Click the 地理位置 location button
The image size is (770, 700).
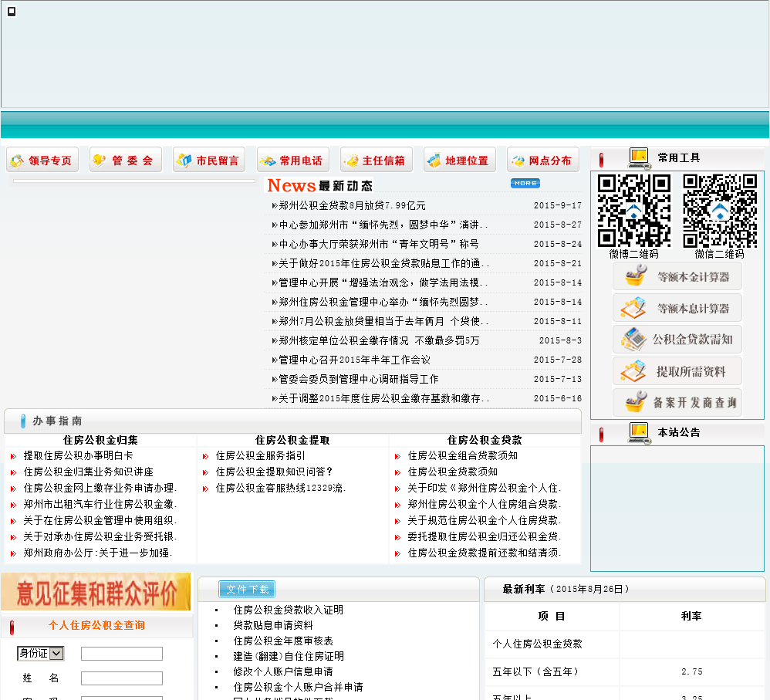click(x=460, y=161)
